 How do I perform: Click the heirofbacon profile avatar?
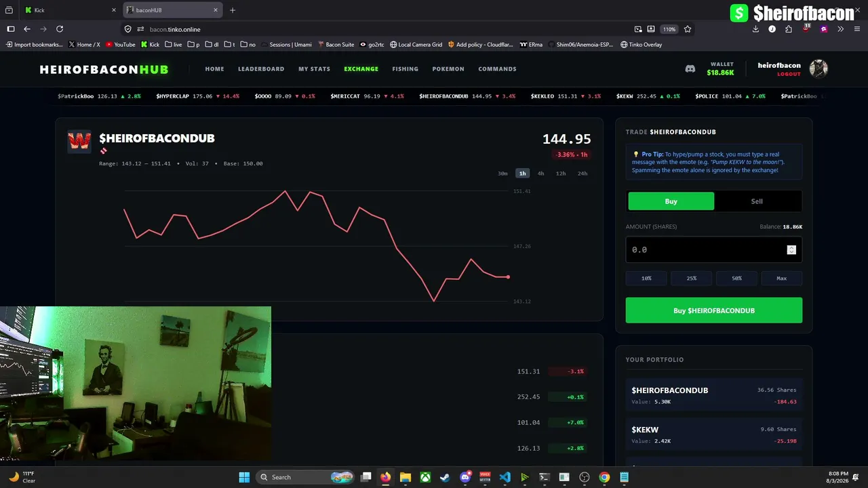(818, 68)
